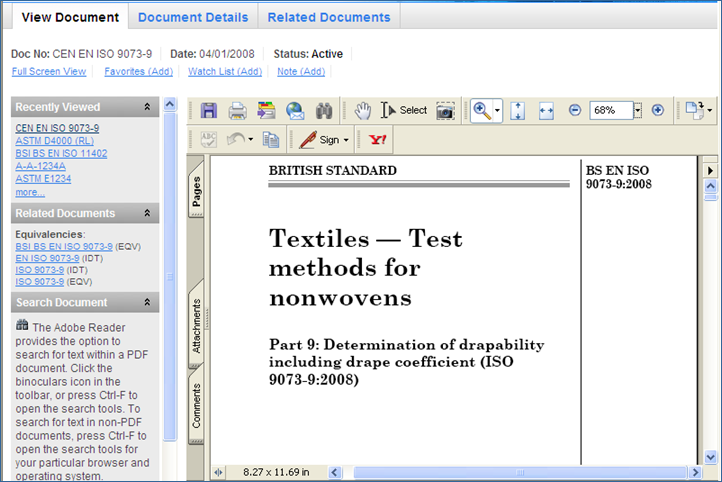
Task: Click the Fit Width icon
Action: (x=546, y=110)
